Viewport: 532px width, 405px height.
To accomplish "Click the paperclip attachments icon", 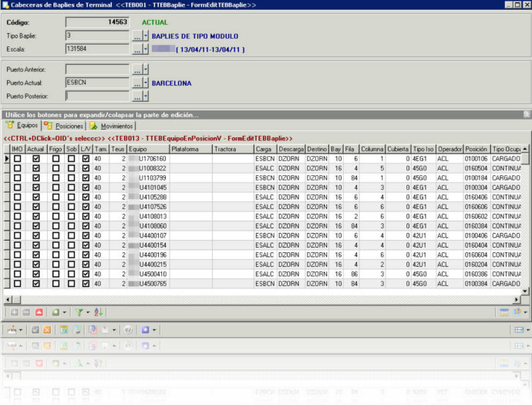I will tap(93, 329).
